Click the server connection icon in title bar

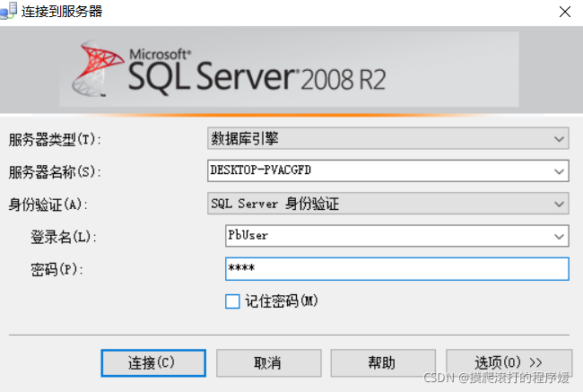(8, 11)
